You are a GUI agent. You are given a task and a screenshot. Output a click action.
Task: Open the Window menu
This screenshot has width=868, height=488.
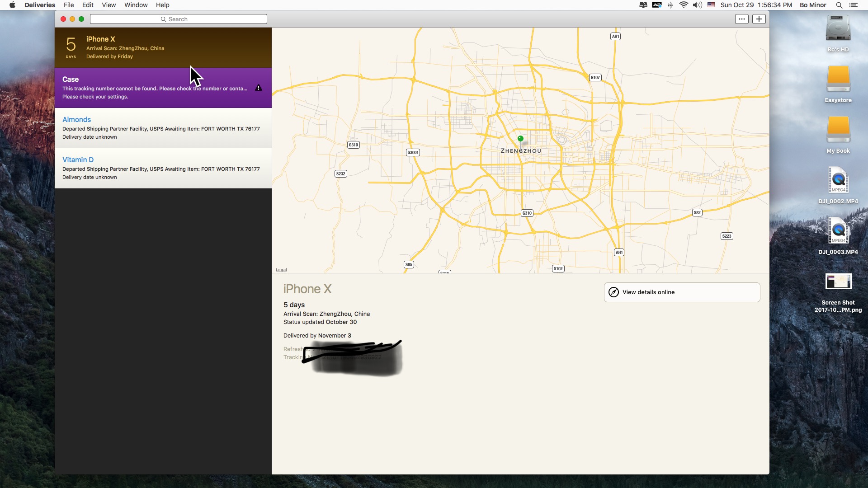coord(136,5)
